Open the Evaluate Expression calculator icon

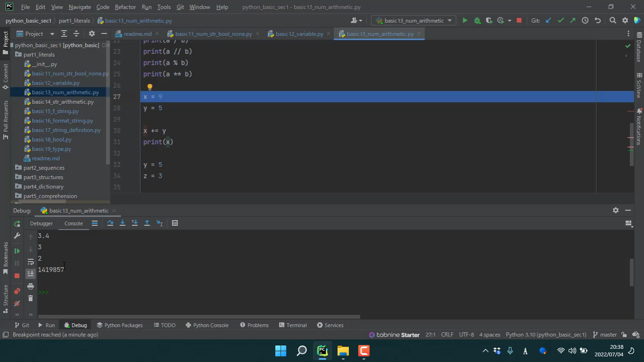pyautogui.click(x=175, y=223)
